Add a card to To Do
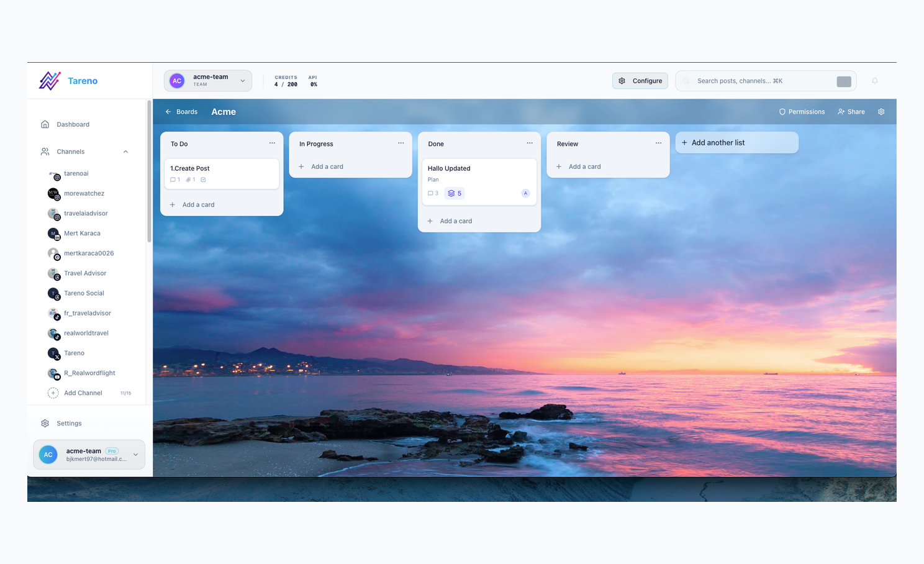 point(192,204)
